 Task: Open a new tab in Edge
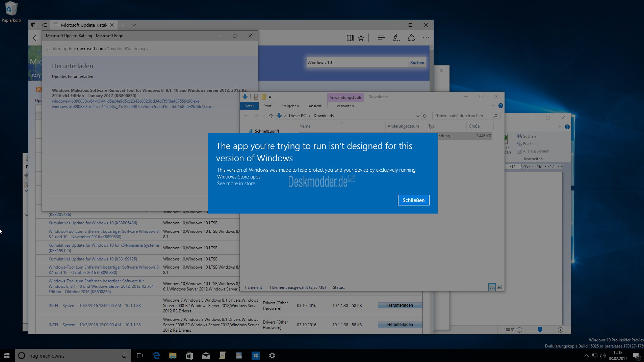tap(123, 25)
